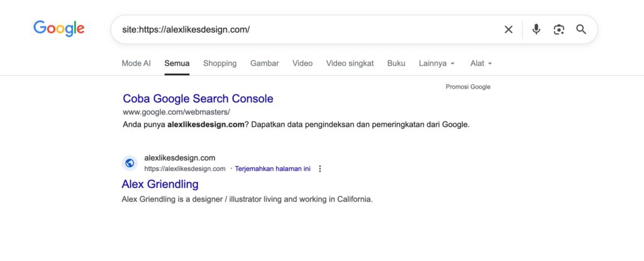Switch to Gambar results tab
The height and width of the screenshot is (261, 644).
point(265,64)
